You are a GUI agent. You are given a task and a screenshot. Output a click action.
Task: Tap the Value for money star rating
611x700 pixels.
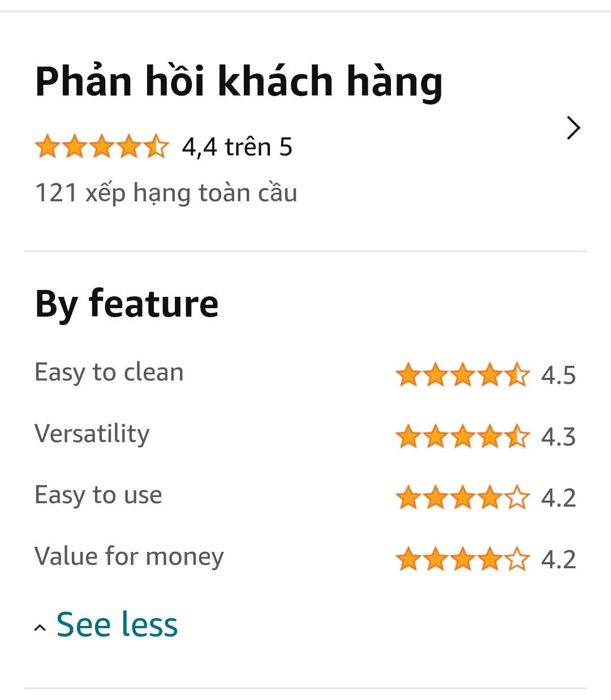point(462,560)
